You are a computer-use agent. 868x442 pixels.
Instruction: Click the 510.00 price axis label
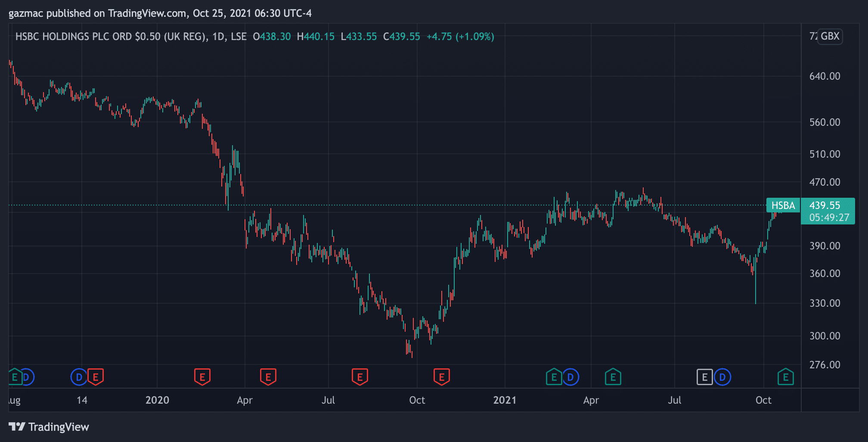(x=825, y=154)
